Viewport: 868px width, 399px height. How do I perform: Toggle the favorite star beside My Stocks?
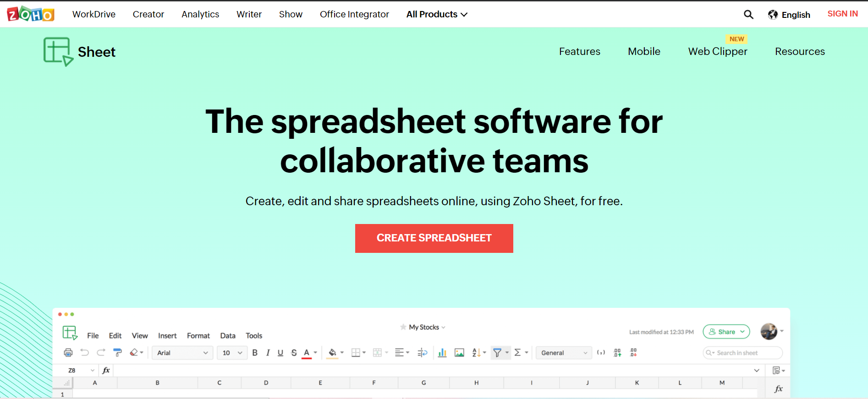[x=403, y=327]
